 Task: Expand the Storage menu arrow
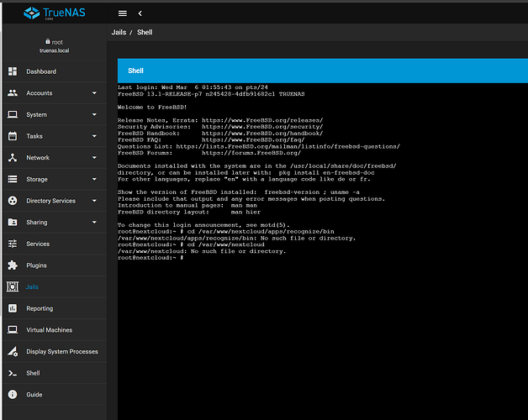tap(94, 179)
